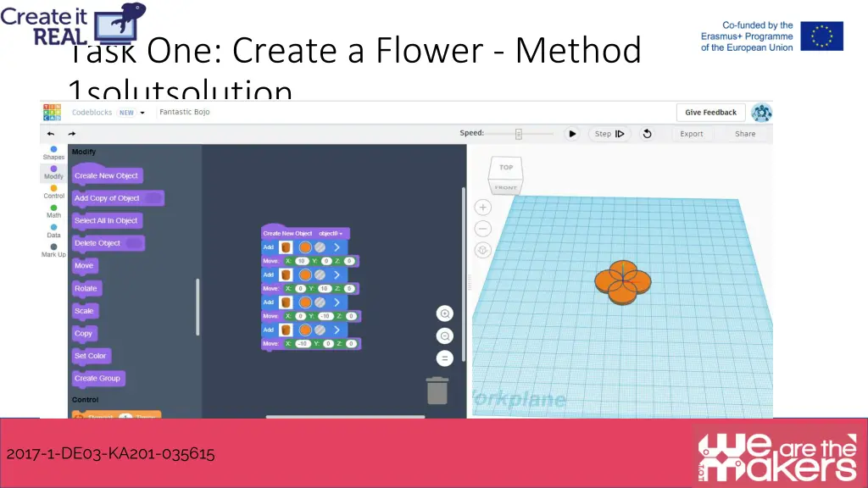
Task: Click the Export button
Action: (x=692, y=133)
